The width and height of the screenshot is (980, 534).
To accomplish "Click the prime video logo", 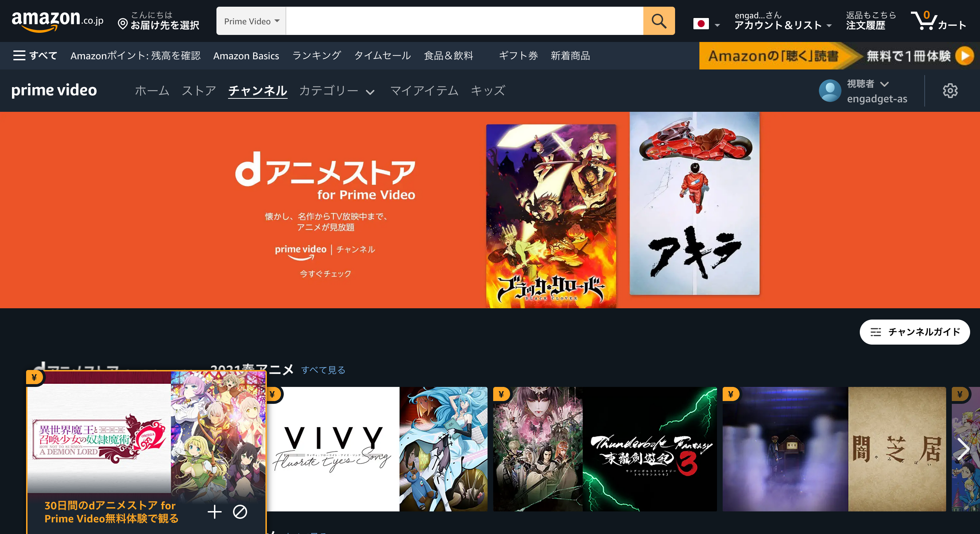I will tap(54, 90).
